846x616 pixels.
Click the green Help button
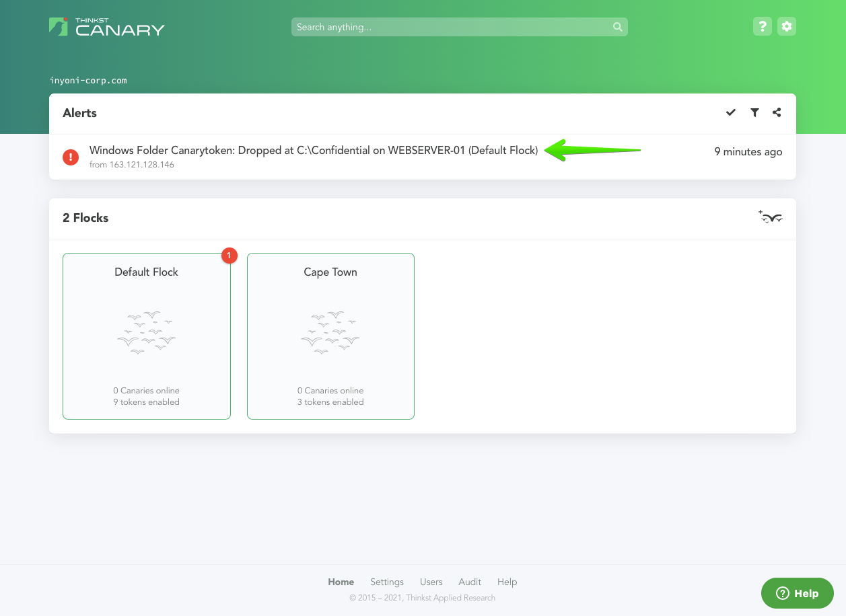[x=798, y=593]
